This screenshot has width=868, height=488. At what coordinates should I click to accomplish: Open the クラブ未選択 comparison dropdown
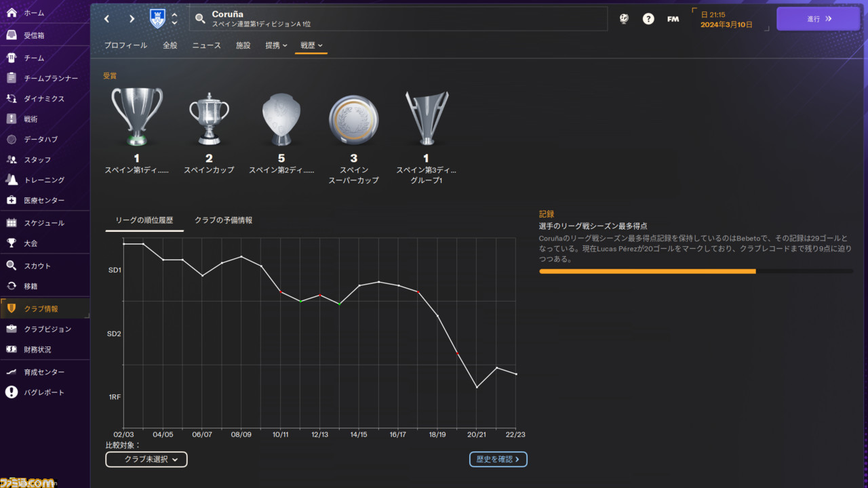coord(146,460)
